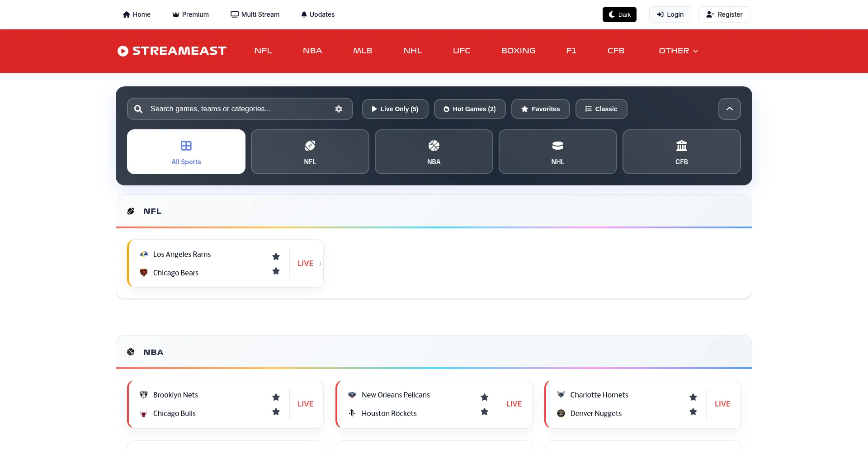Favorite the Charlotte Hornets star

click(693, 397)
